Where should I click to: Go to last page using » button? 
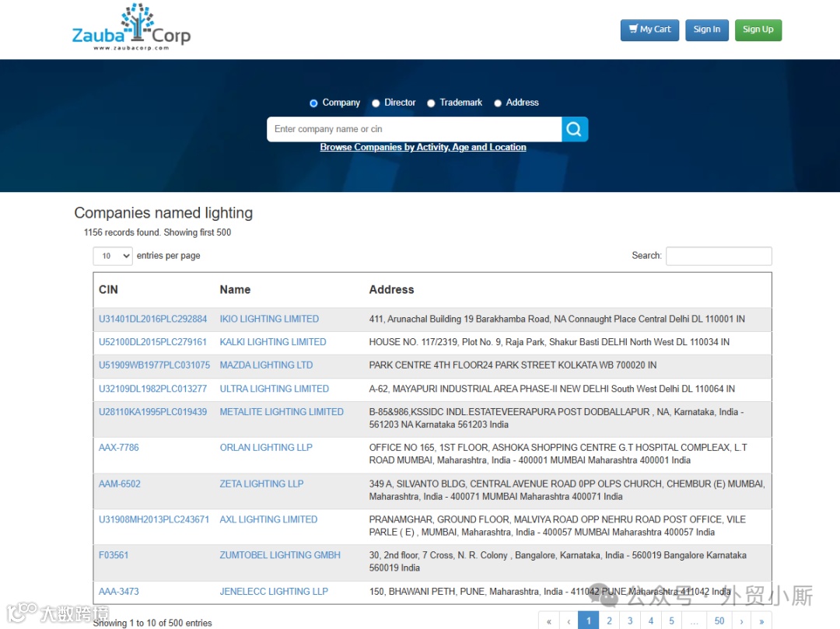(x=761, y=621)
